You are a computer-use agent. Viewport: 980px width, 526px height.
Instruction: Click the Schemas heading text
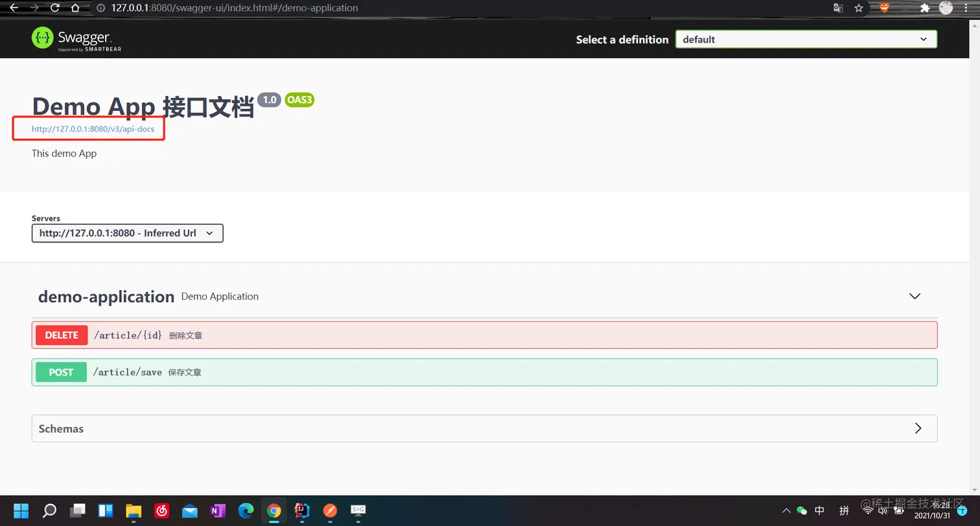pyautogui.click(x=61, y=429)
